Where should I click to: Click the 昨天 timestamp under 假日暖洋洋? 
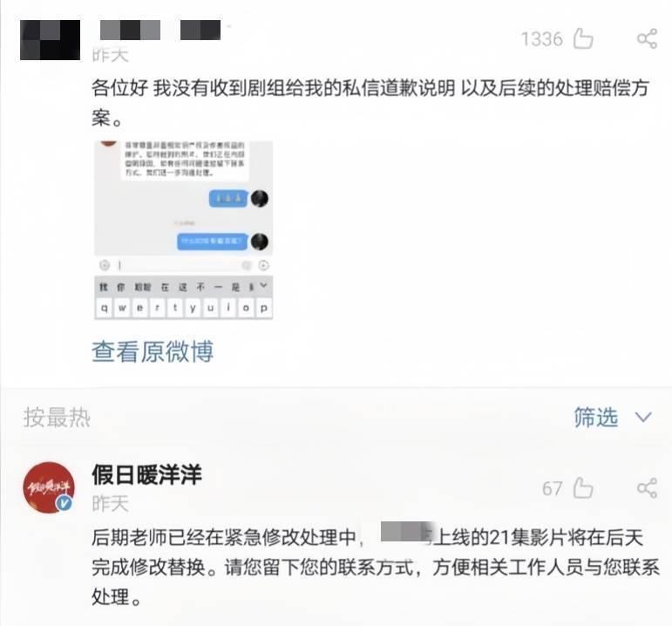(x=110, y=503)
